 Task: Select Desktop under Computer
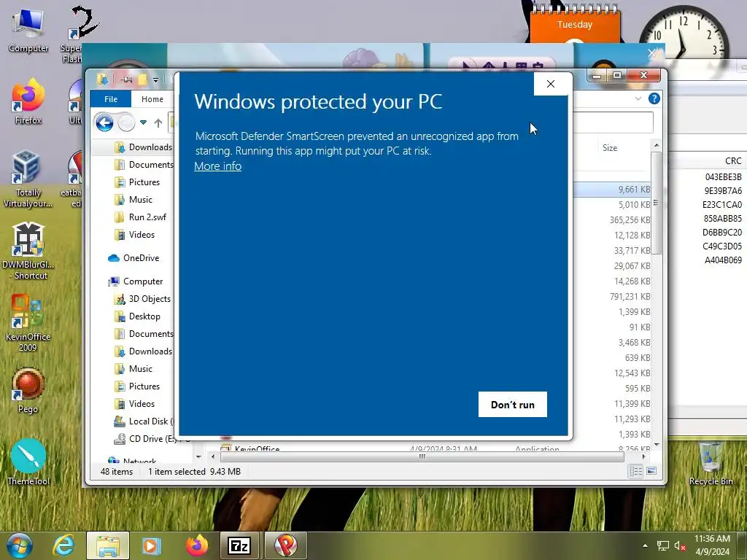pos(138,316)
